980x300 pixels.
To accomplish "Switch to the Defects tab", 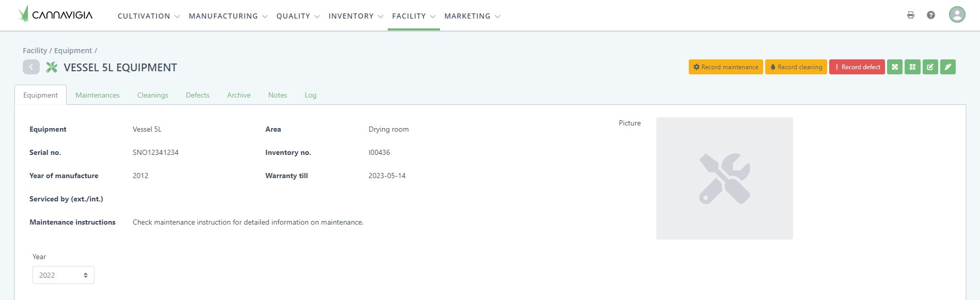I will [x=198, y=95].
